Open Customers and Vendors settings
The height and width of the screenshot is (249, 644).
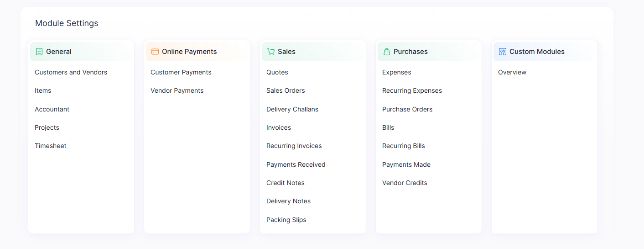(71, 72)
